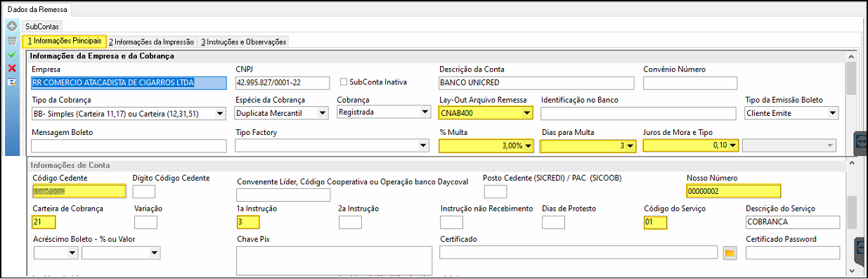This screenshot has height=279, width=868.
Task: Click the Código Cedente field
Action: (79, 191)
